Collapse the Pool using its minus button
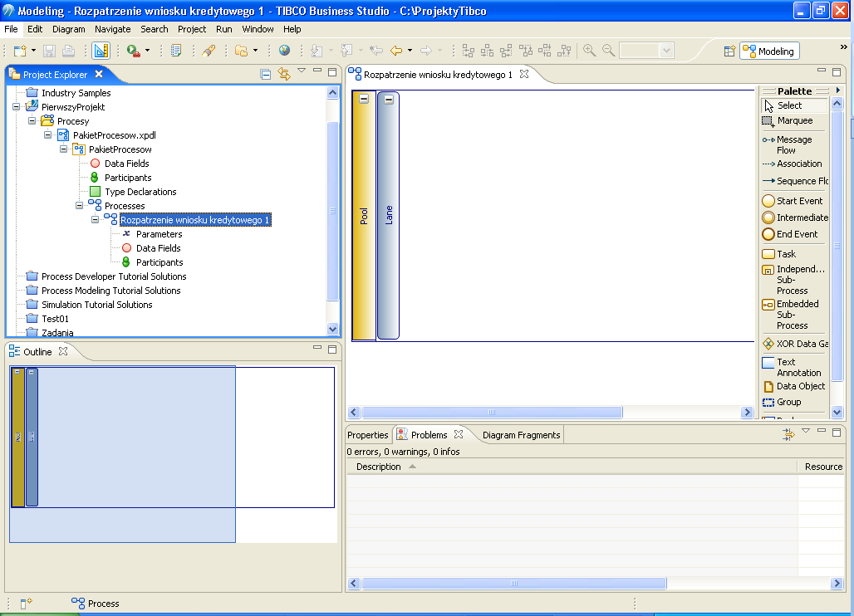 [364, 99]
